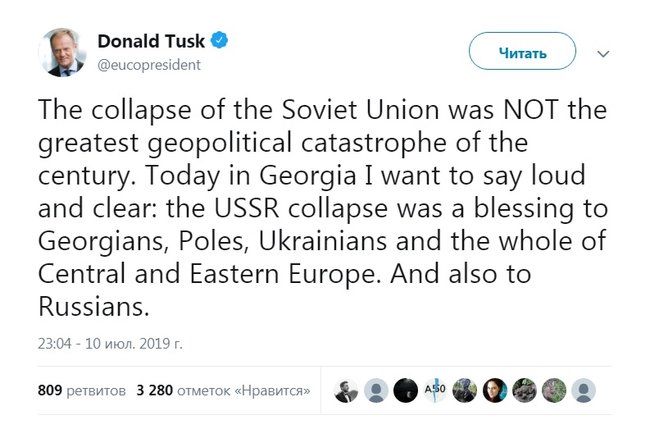Click the liker avatar right of the woman
This screenshot has height=429, width=650.
point(524,390)
